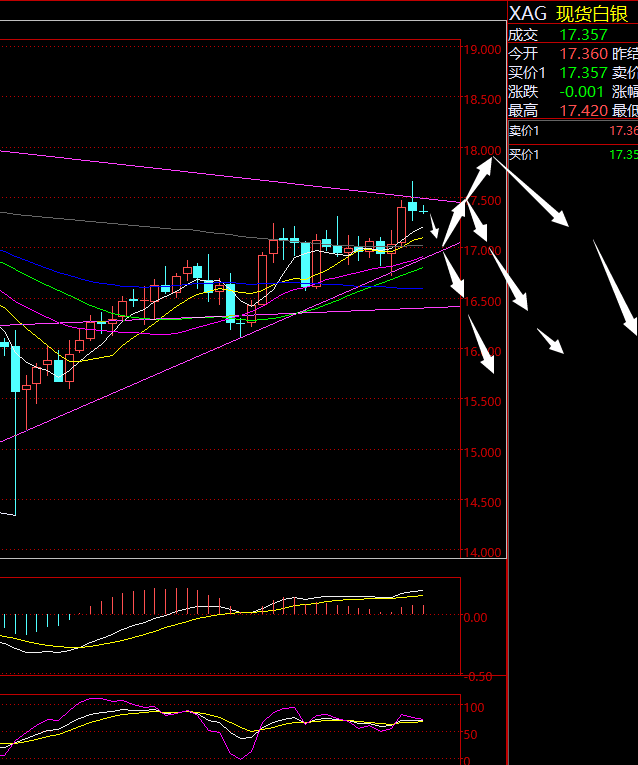Click the 买价1 row label in order book
Viewport: 638px width, 765px height.
click(x=524, y=155)
